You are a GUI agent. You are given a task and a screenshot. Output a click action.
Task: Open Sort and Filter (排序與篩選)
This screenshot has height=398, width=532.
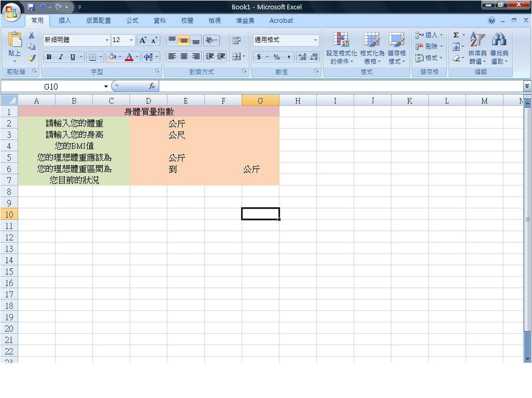[x=477, y=48]
